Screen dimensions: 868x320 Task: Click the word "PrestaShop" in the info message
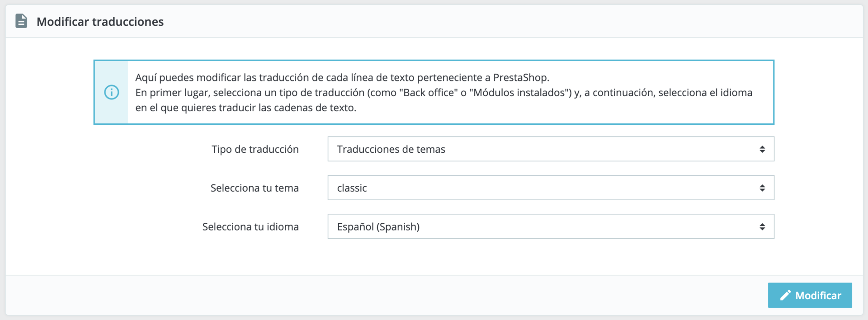point(520,78)
